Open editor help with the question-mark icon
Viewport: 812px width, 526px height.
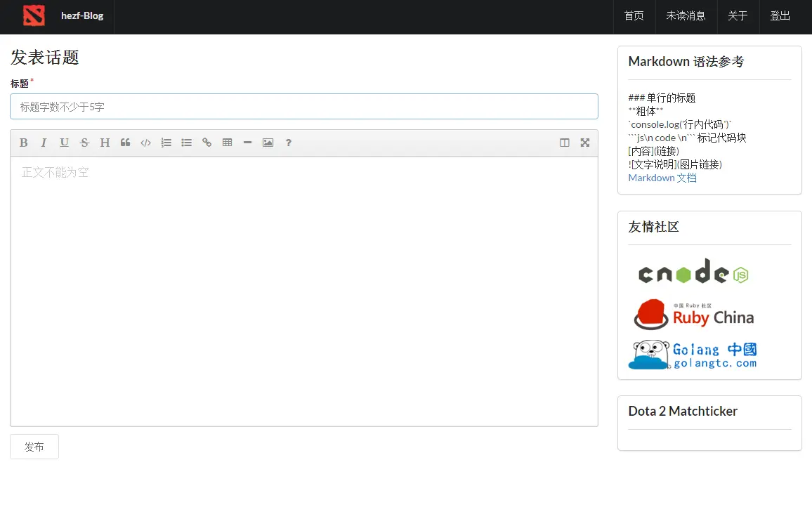coord(289,143)
